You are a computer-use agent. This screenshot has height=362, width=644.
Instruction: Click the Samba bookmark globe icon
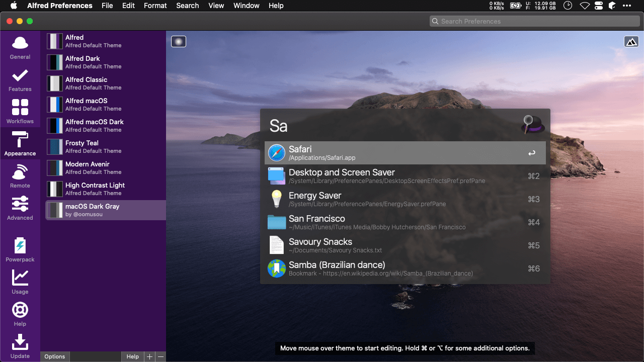(x=277, y=268)
